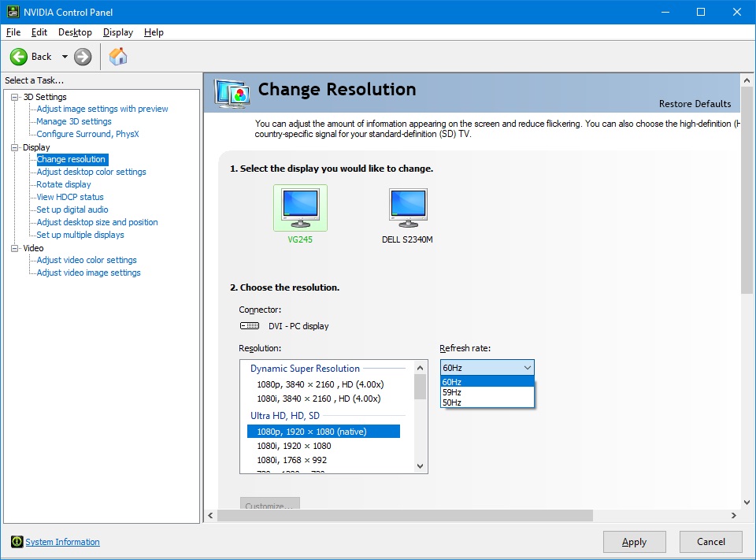756x560 pixels.
Task: Open the Help menu
Action: point(154,32)
